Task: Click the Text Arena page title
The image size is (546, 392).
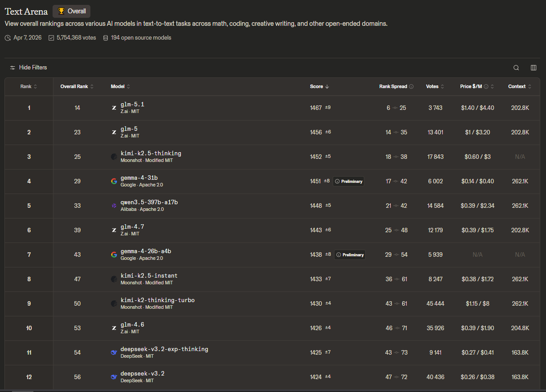Action: coord(26,11)
